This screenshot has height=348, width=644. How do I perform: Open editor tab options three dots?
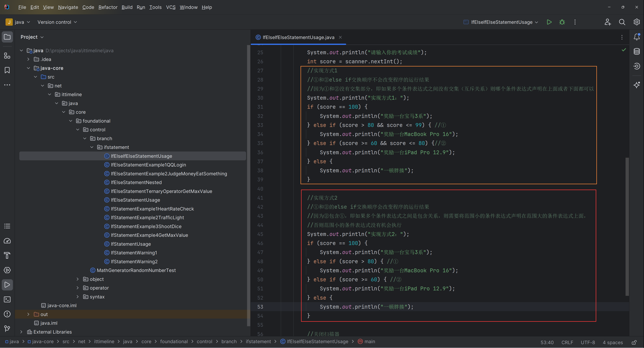(x=622, y=37)
